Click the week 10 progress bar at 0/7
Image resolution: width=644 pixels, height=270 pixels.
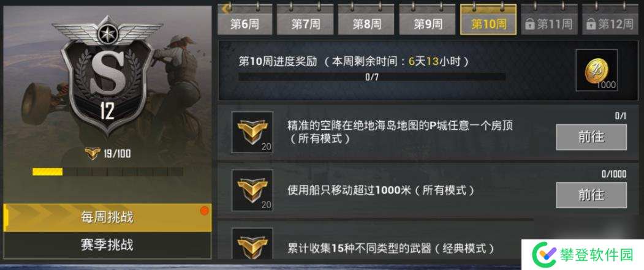coord(372,77)
